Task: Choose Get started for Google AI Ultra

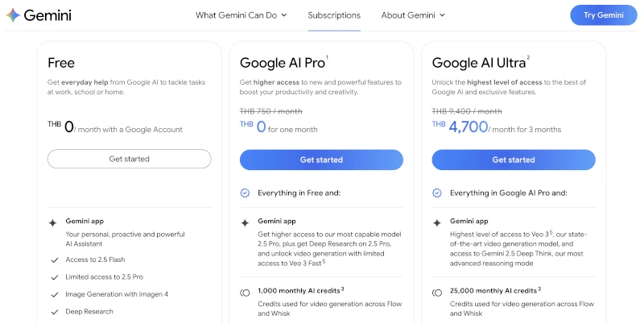Action: (514, 160)
